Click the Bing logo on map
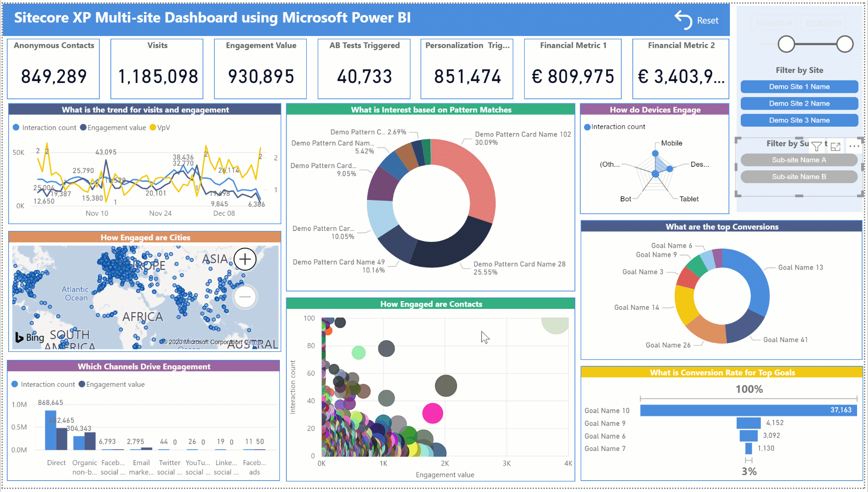This screenshot has height=492, width=868. pos(30,337)
